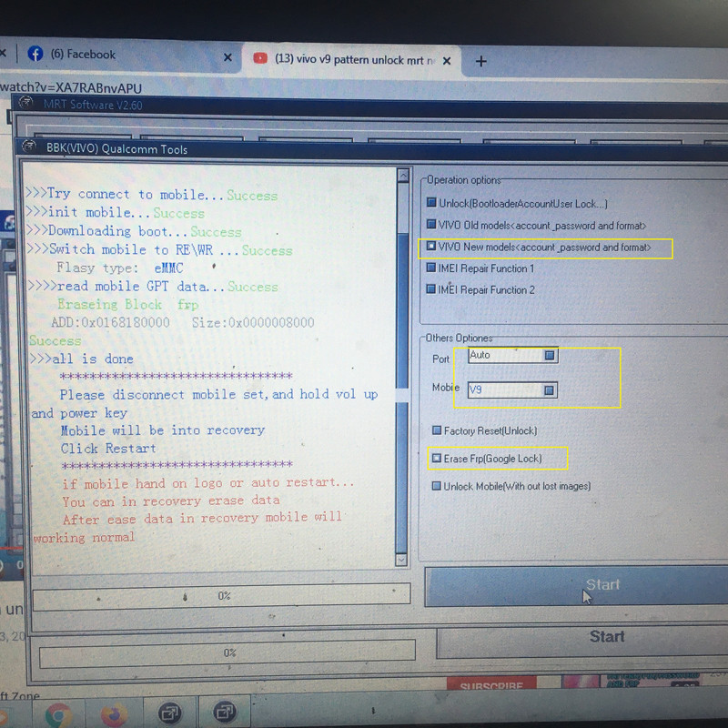Click the log line 'all is done'
The image size is (728, 728).
click(82, 359)
